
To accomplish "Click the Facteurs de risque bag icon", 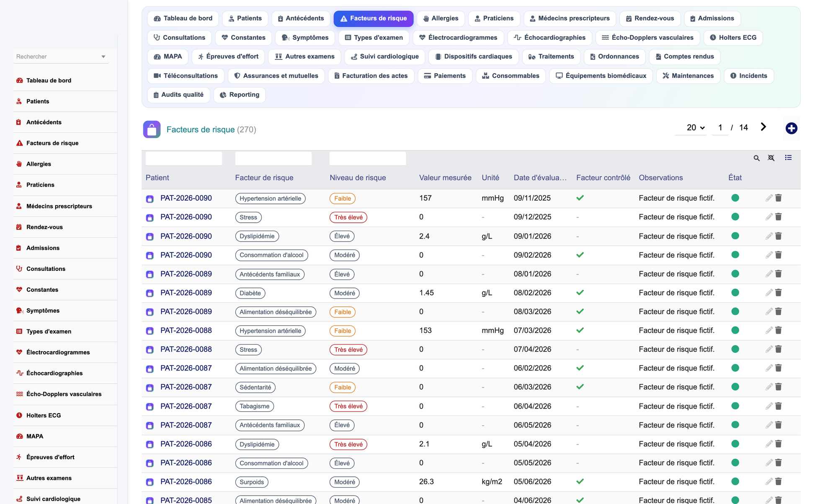I will [x=152, y=129].
